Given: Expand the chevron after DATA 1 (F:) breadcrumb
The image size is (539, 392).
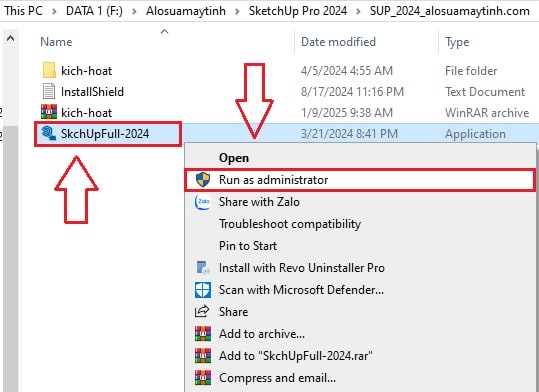Looking at the screenshot, I should click(134, 11).
